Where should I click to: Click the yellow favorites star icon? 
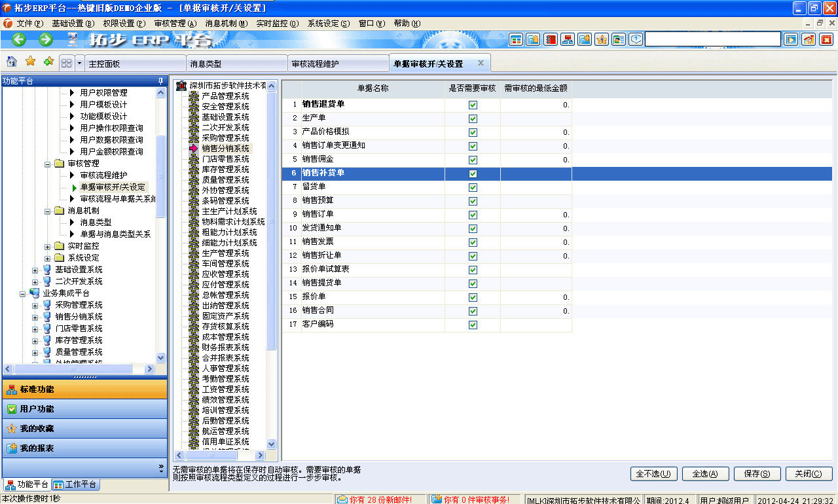(x=29, y=61)
